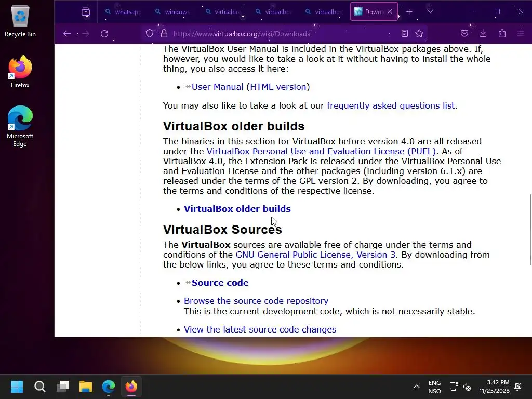Bookmark this page with star icon

419,33
